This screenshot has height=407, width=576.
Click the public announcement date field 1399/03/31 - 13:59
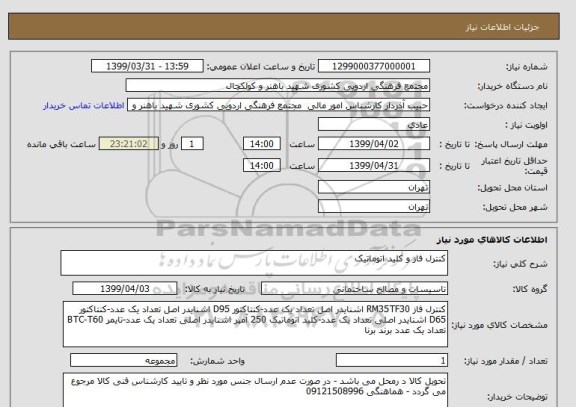147,66
